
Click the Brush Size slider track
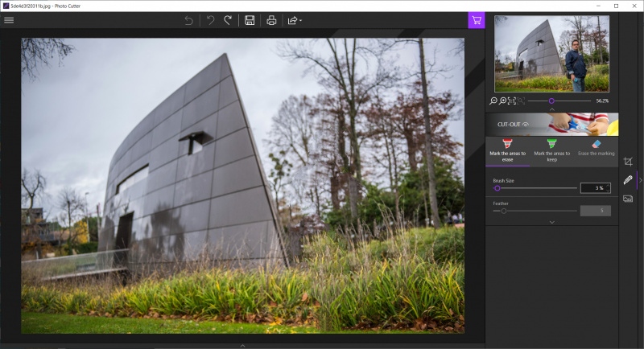535,188
